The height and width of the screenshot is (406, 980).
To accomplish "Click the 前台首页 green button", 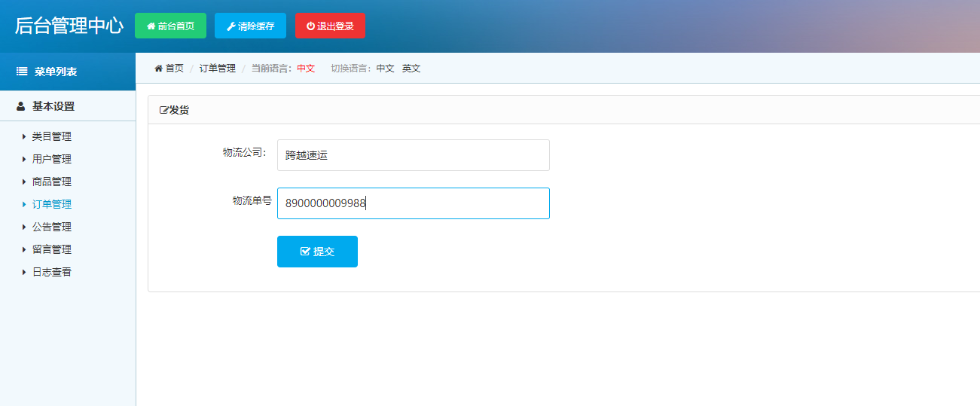I will pos(170,26).
